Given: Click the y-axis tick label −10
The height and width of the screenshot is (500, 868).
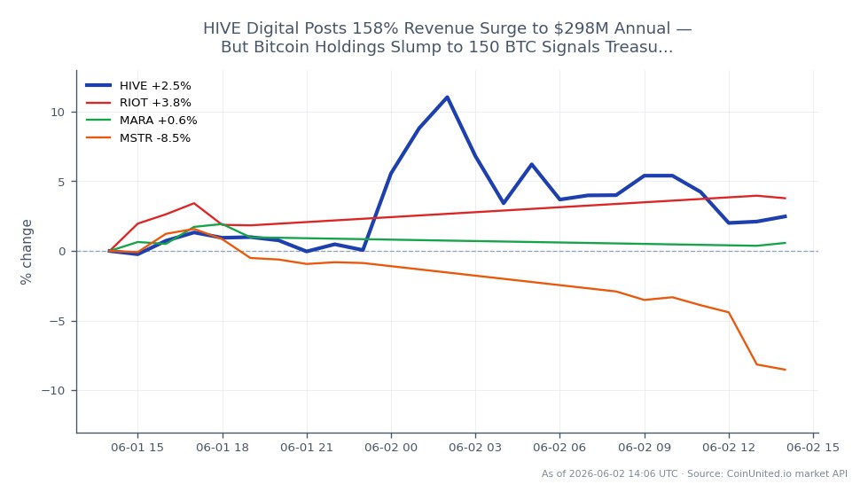Looking at the screenshot, I should pyautogui.click(x=53, y=391).
